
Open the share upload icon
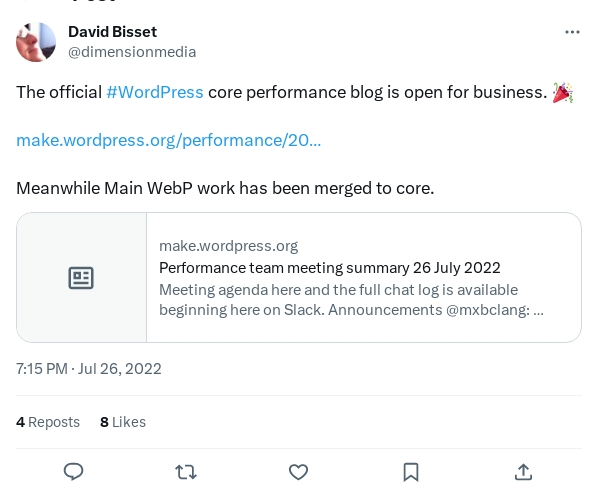[x=523, y=472]
